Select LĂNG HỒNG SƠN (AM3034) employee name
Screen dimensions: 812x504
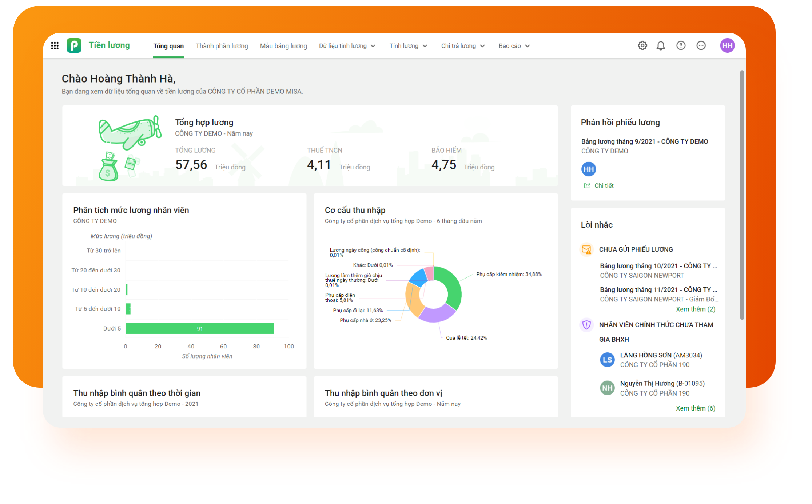(x=661, y=355)
